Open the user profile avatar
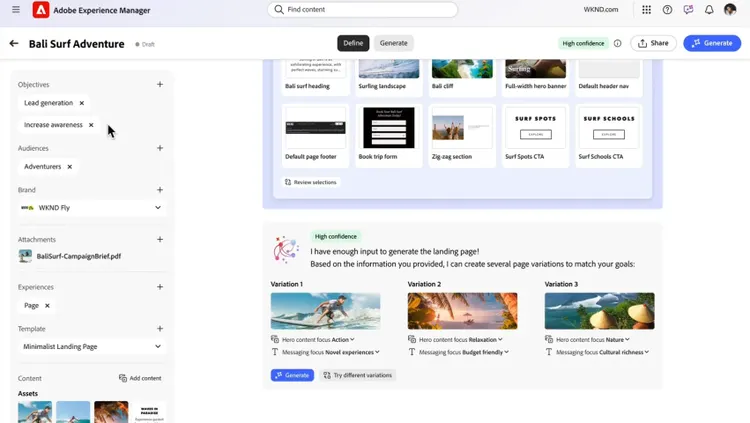Image resolution: width=750 pixels, height=423 pixels. pyautogui.click(x=730, y=10)
